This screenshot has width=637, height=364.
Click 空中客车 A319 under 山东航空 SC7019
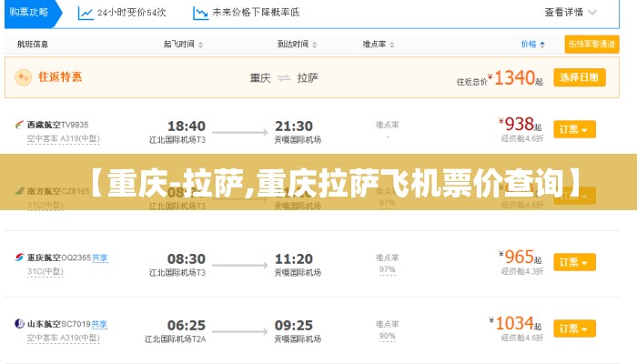click(63, 338)
